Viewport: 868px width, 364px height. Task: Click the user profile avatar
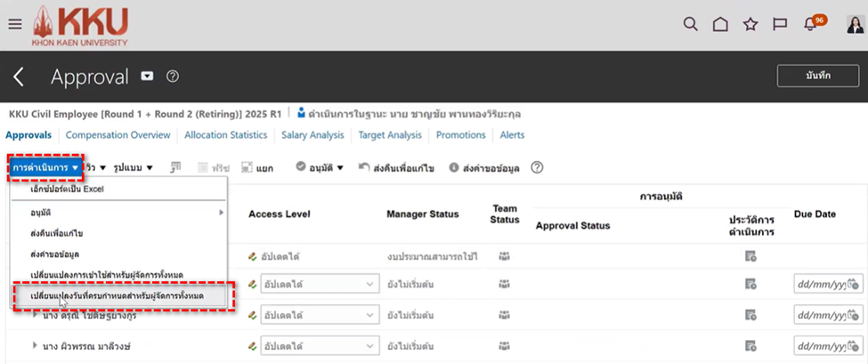coord(855,24)
